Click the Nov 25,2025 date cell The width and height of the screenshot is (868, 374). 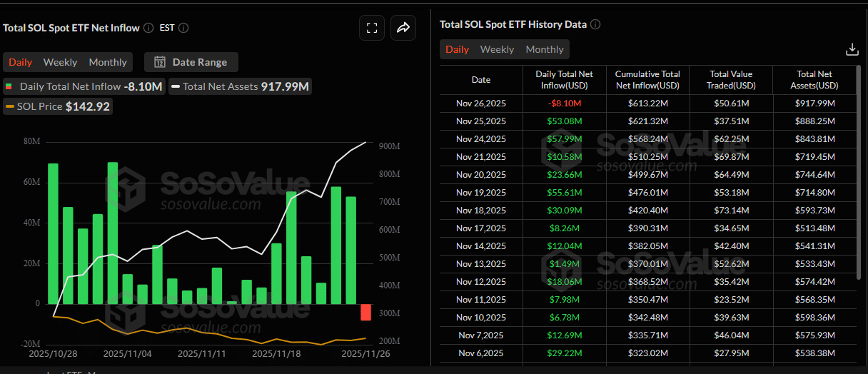click(x=481, y=121)
